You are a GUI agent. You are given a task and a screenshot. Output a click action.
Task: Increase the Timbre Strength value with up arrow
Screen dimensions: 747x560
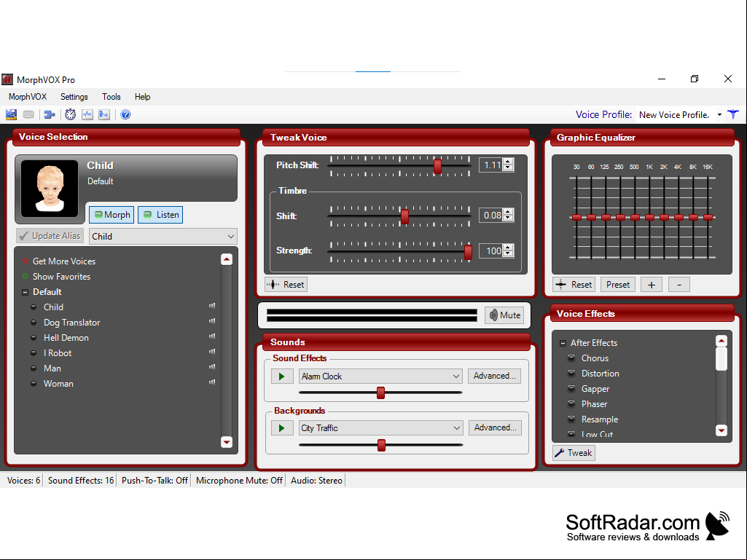(508, 248)
